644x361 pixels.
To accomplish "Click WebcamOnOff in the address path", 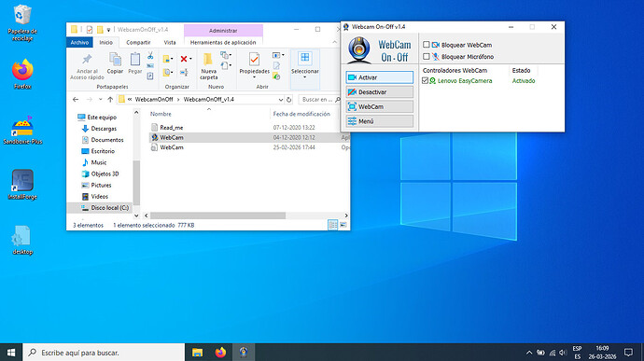I will click(x=154, y=100).
